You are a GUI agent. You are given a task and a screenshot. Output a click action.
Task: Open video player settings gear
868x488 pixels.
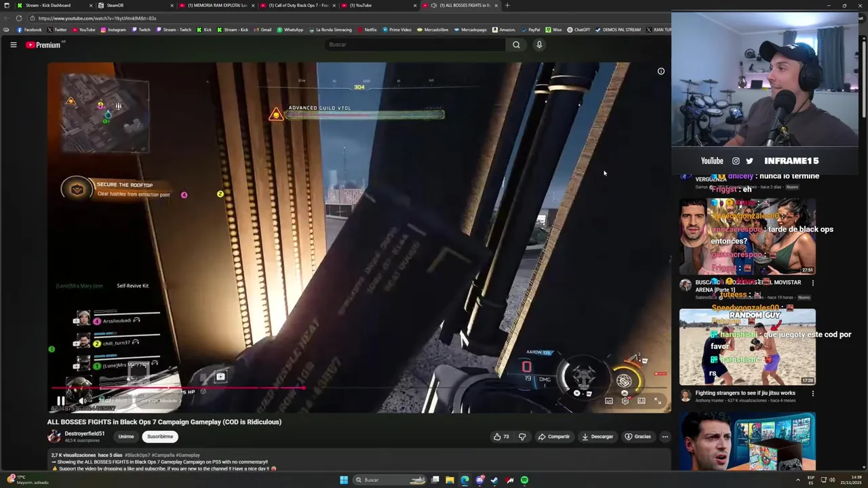pyautogui.click(x=625, y=401)
